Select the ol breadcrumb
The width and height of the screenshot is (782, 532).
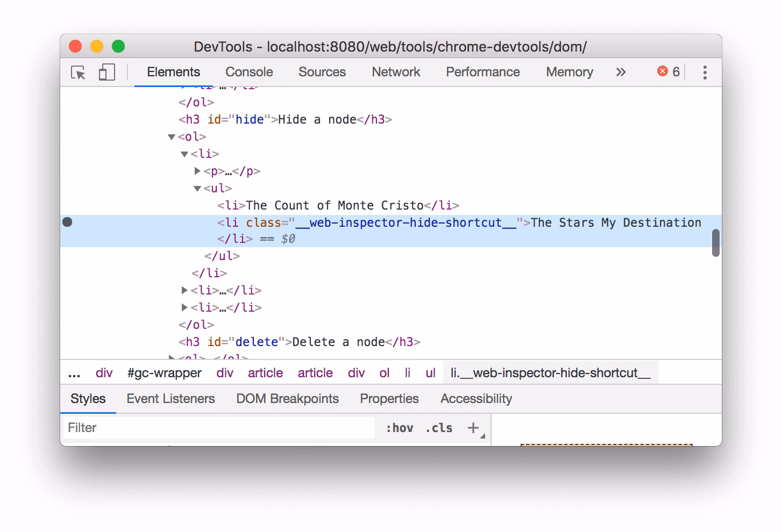pyautogui.click(x=384, y=373)
